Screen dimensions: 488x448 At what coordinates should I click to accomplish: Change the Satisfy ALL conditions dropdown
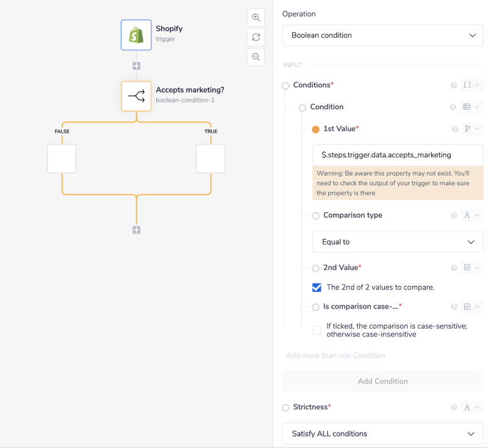[x=382, y=433]
